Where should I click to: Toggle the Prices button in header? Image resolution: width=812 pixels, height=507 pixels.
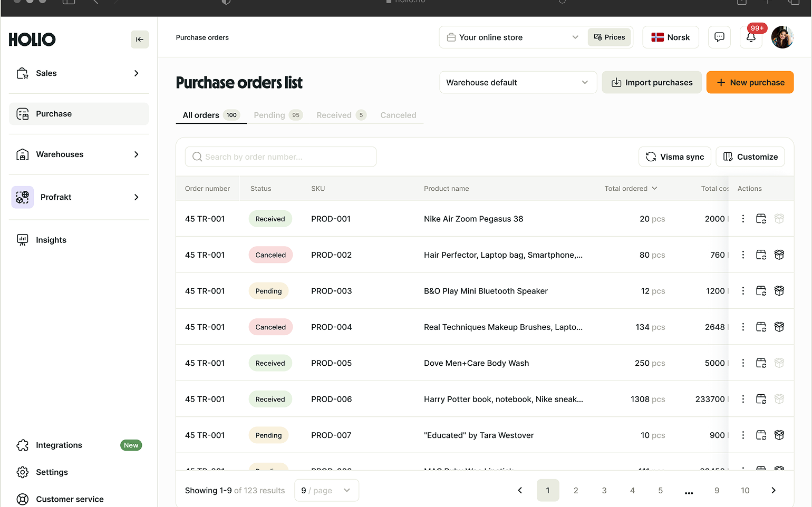(610, 37)
